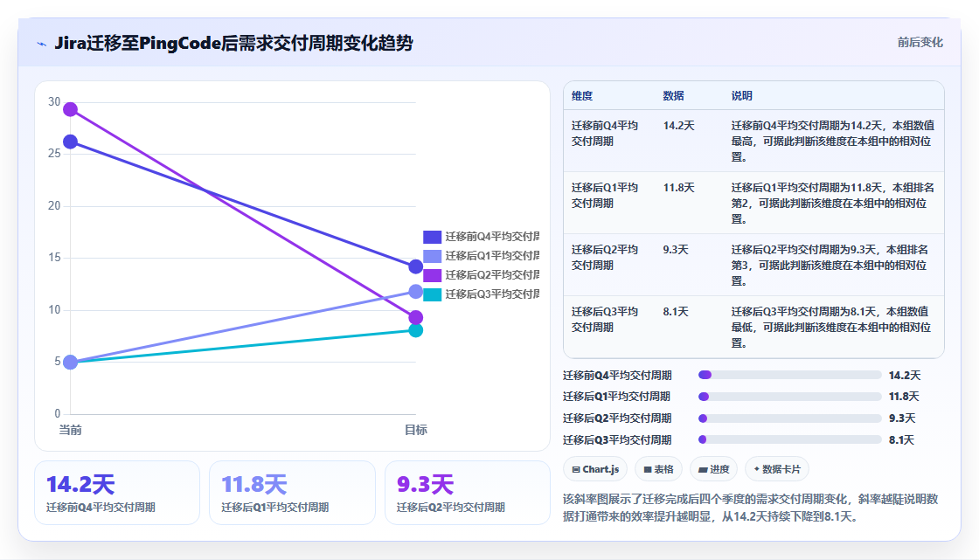
Task: Click the icon in the 进度 tag
Action: tap(703, 469)
